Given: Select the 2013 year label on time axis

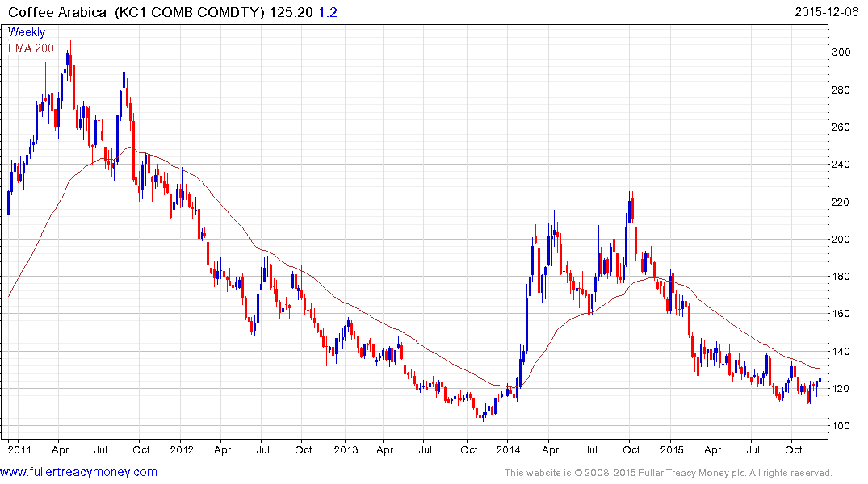Looking at the screenshot, I should (x=346, y=449).
